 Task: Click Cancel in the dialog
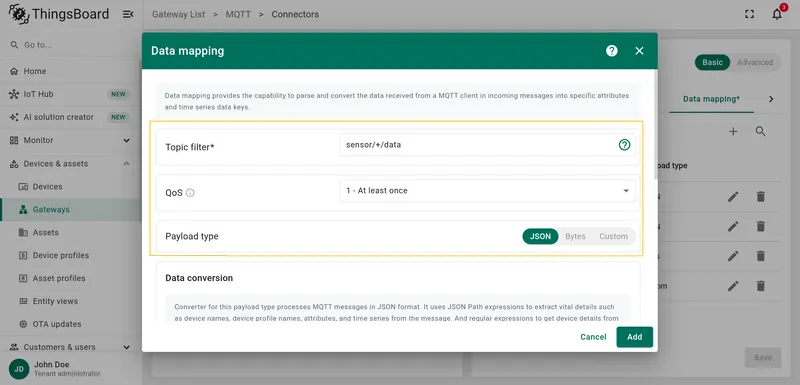coord(593,337)
